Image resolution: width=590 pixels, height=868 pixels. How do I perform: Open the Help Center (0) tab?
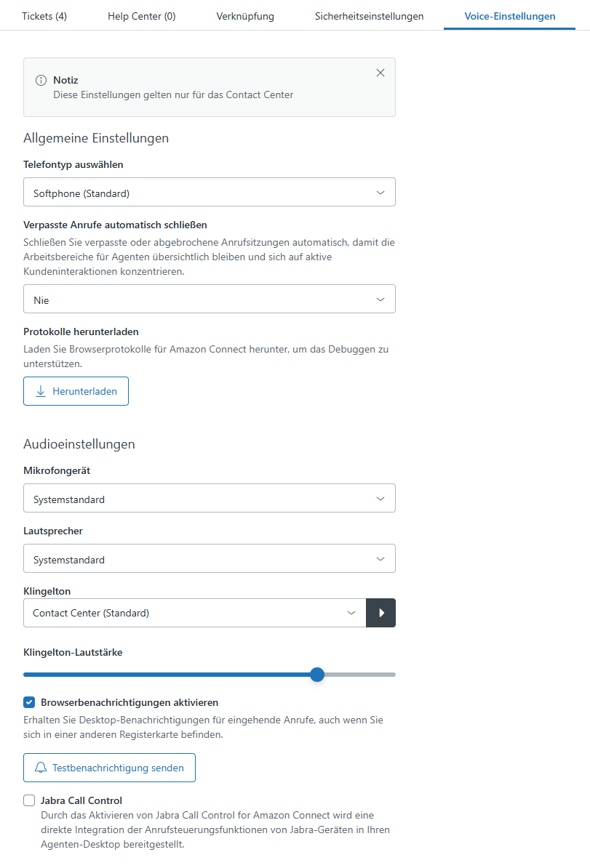(142, 16)
